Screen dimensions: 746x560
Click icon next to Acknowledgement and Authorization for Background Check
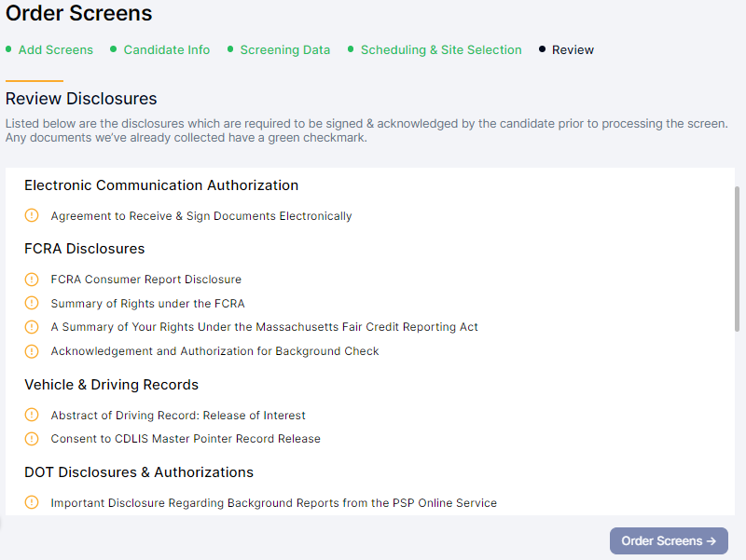32,351
